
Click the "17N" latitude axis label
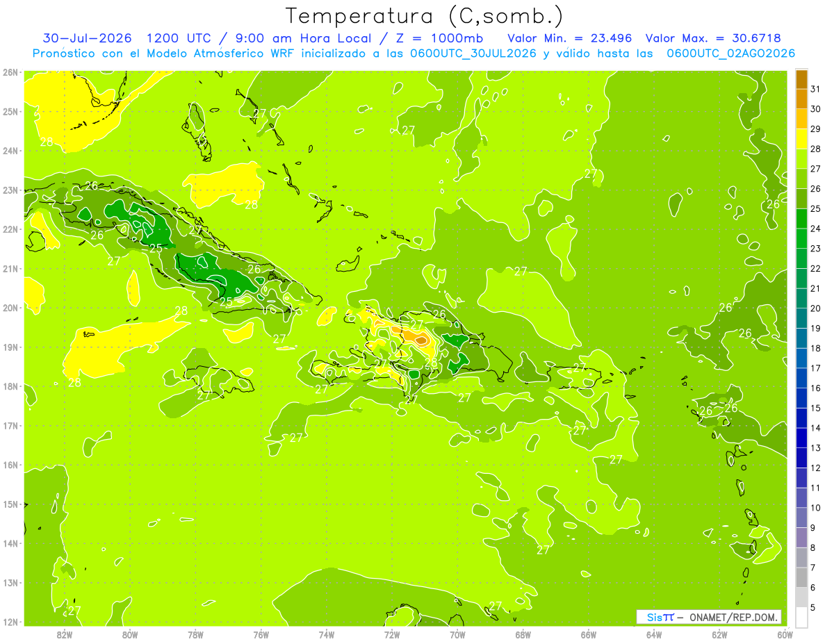pyautogui.click(x=10, y=426)
